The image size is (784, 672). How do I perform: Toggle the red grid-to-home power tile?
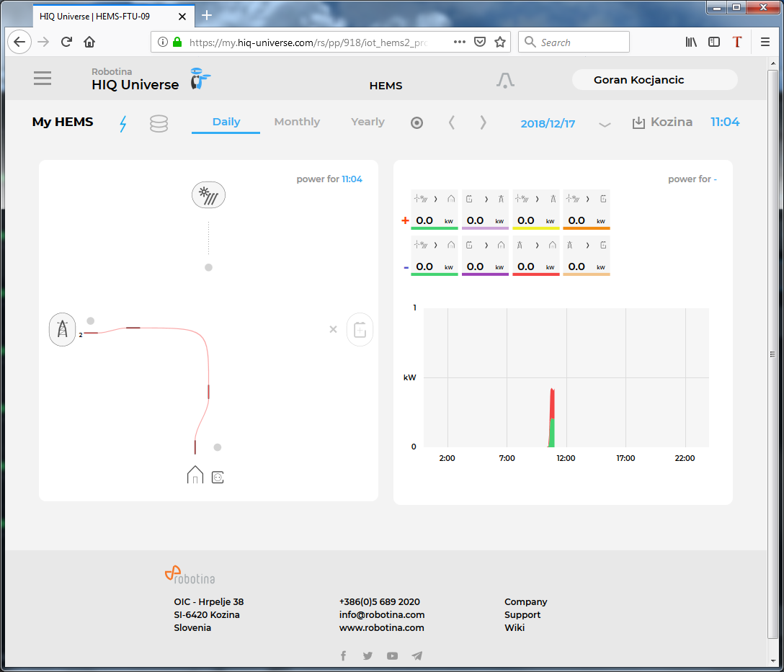(x=535, y=256)
